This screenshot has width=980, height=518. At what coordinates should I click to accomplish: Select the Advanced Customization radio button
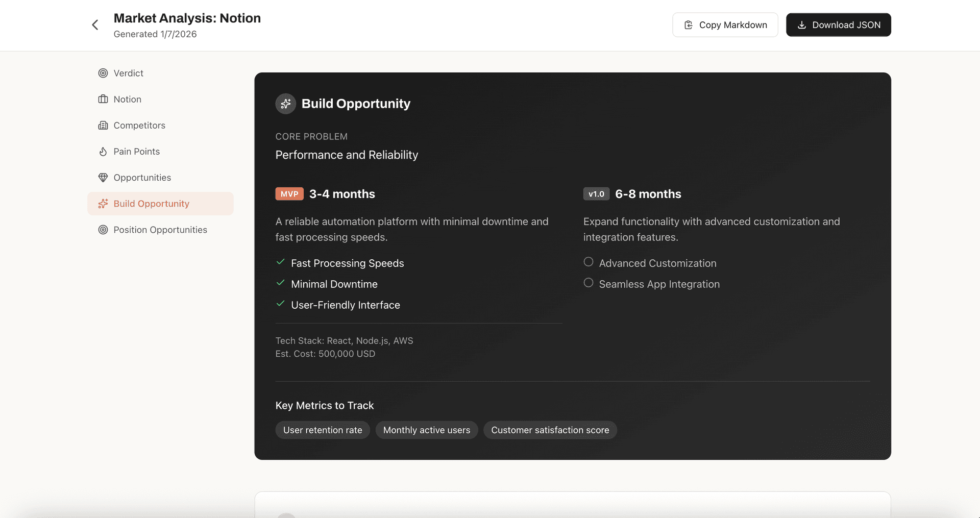coord(588,261)
